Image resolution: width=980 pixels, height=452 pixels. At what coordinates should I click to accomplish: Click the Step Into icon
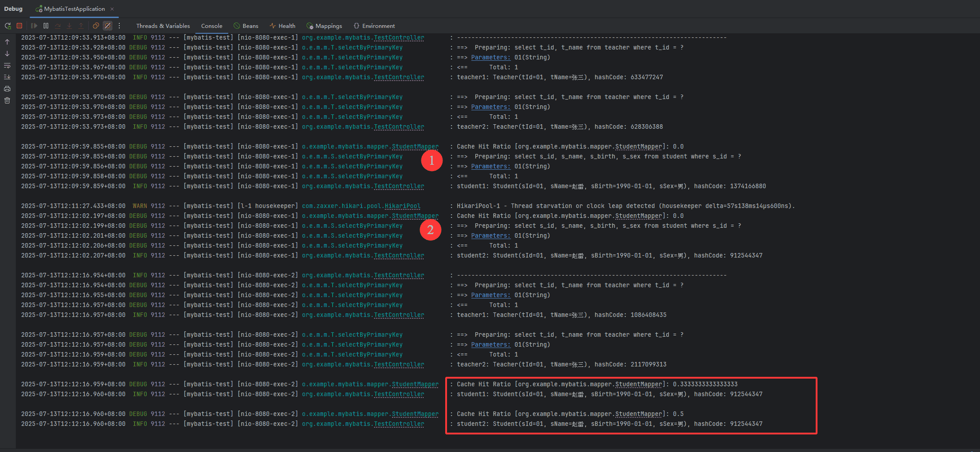point(69,26)
